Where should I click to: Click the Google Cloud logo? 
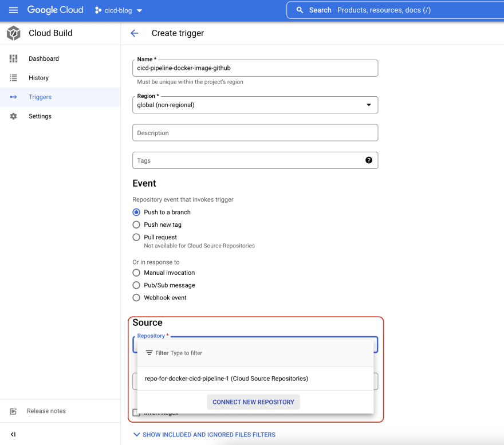55,10
